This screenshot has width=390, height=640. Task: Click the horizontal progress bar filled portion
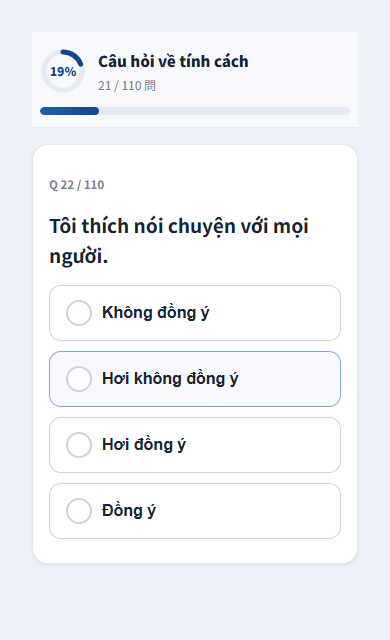click(x=69, y=111)
